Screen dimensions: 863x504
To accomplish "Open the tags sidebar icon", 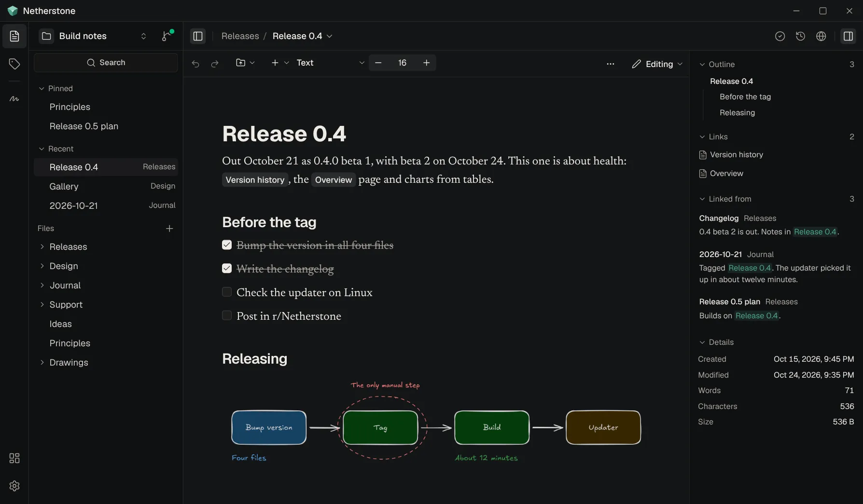I will pos(14,64).
